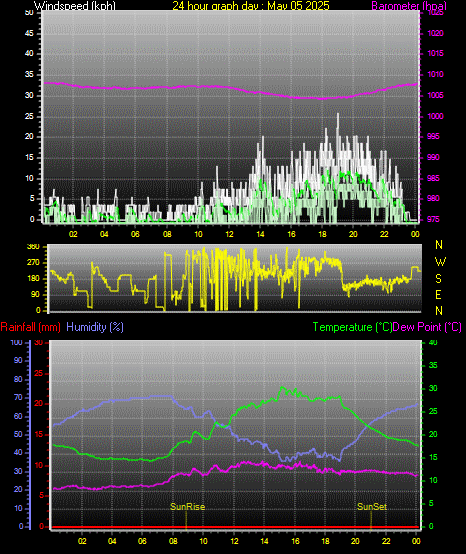Click the 20 windspeed scale value
This screenshot has height=554, width=466.
[29, 136]
